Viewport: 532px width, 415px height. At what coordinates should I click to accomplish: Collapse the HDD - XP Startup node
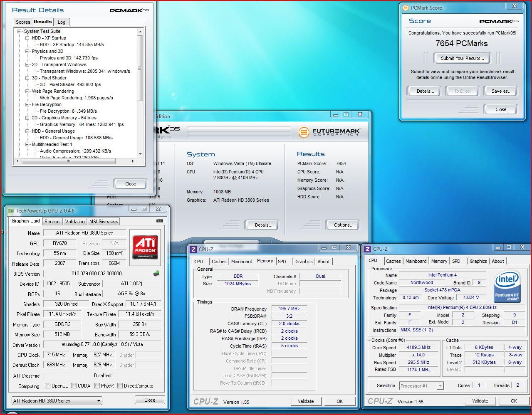(x=27, y=38)
